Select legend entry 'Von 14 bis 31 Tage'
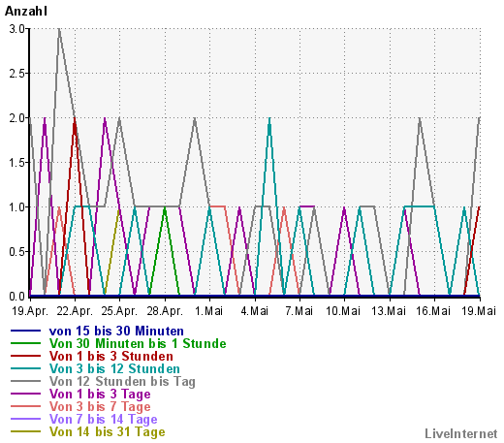This screenshot has height=443, width=504. pos(108,431)
